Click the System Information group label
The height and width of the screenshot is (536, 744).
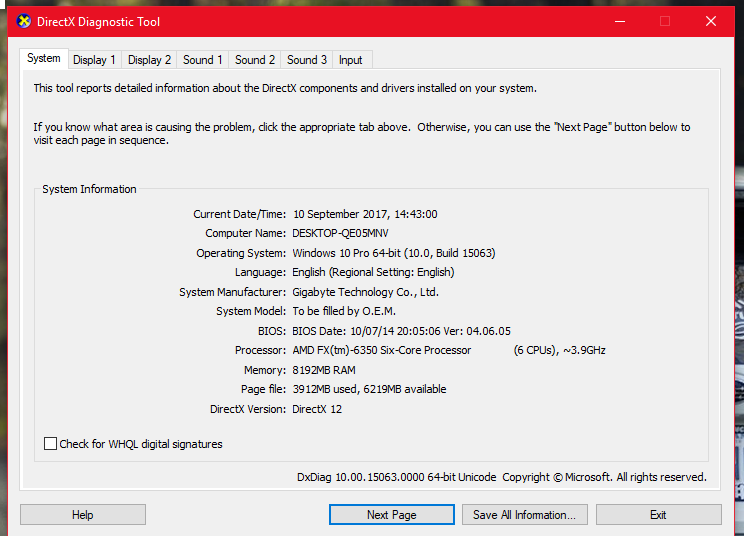(89, 189)
